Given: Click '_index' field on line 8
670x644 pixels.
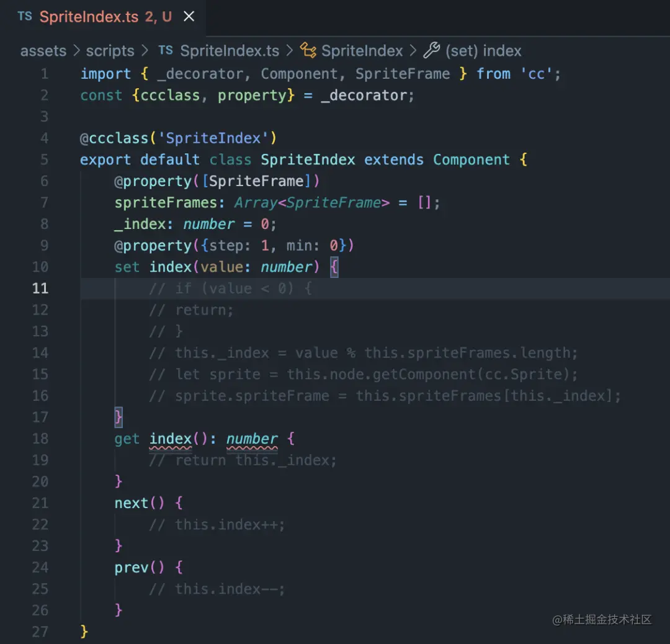Looking at the screenshot, I should (x=140, y=225).
